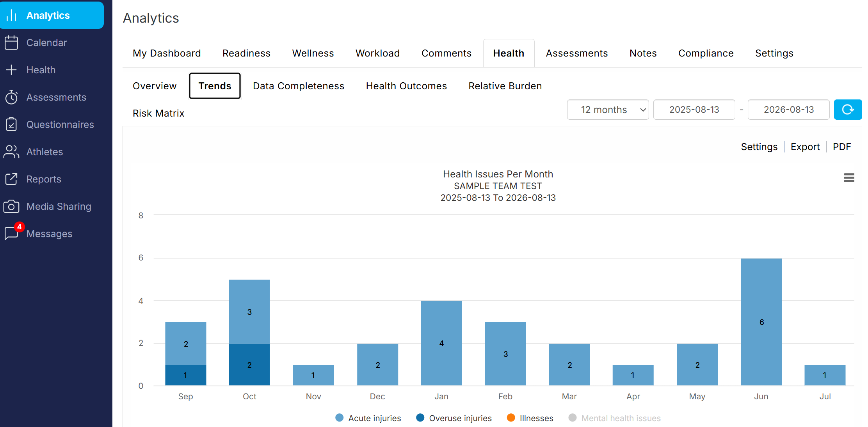Click the PDF link above chart
Screen dimensions: 868x427
point(841,147)
